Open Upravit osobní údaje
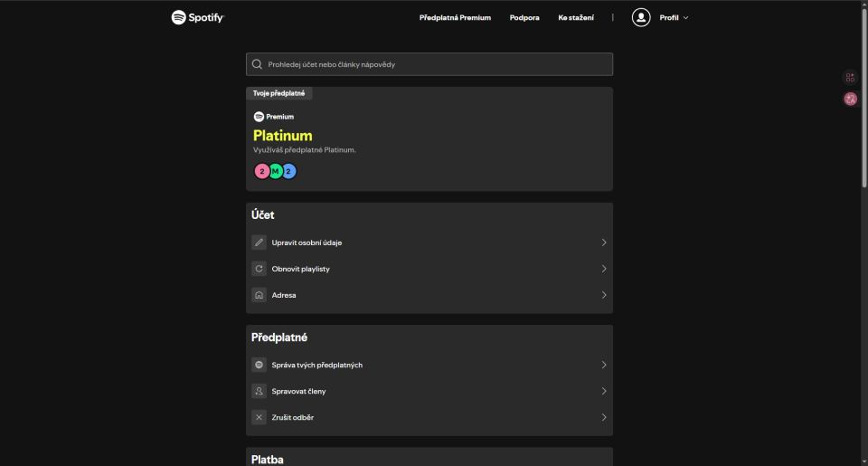 (429, 243)
